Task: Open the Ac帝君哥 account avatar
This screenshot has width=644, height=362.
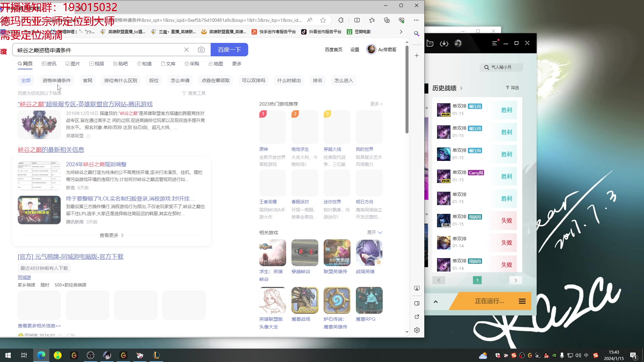Action: (371, 49)
